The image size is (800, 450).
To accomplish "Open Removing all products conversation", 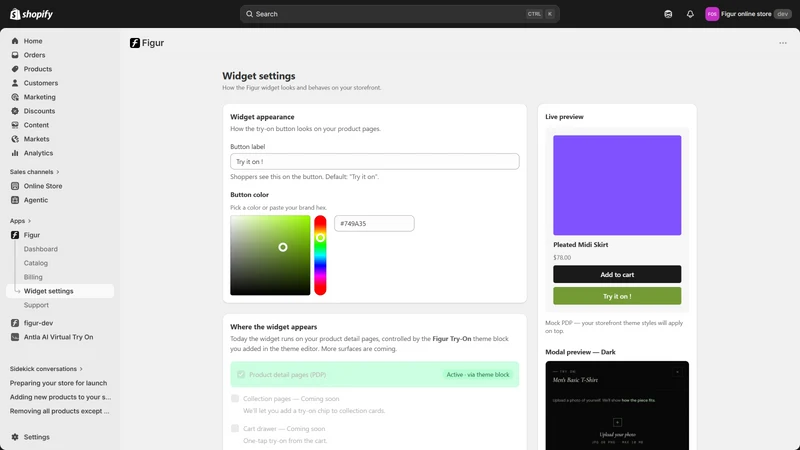I will point(60,411).
